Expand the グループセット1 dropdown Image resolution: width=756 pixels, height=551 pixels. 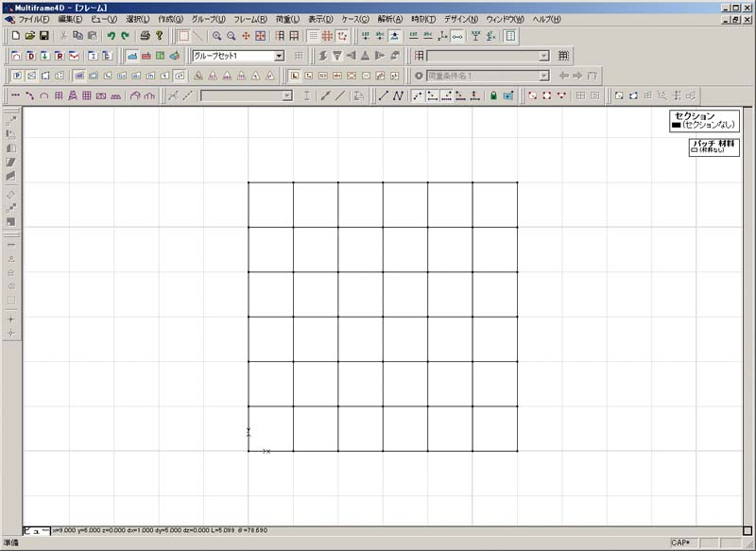point(279,56)
